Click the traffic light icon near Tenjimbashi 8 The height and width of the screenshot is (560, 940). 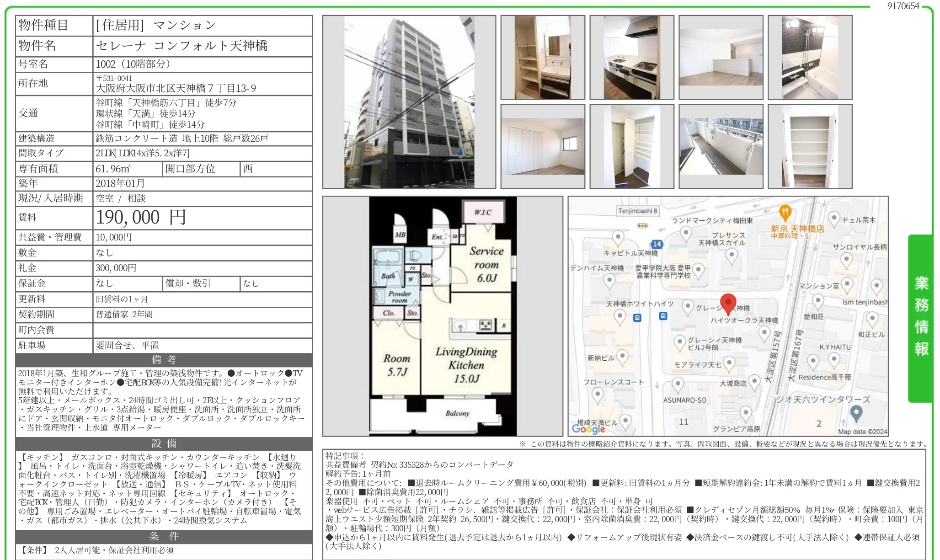(x=642, y=226)
